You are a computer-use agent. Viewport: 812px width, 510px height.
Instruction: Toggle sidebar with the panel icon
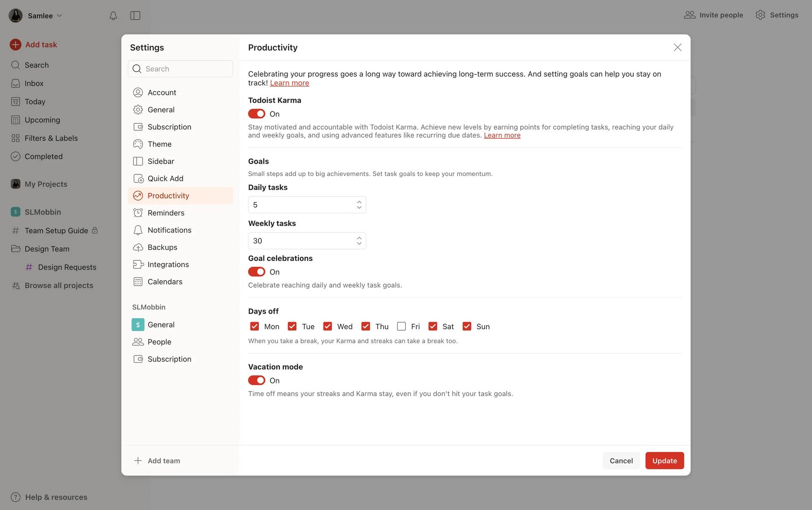click(x=135, y=16)
